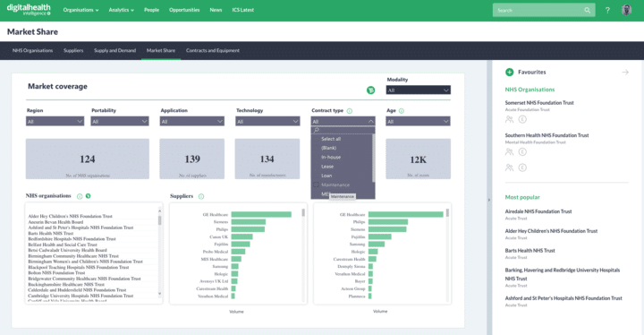644x335 pixels.
Task: Switch to the Supply and Demand tab
Action: pos(115,51)
